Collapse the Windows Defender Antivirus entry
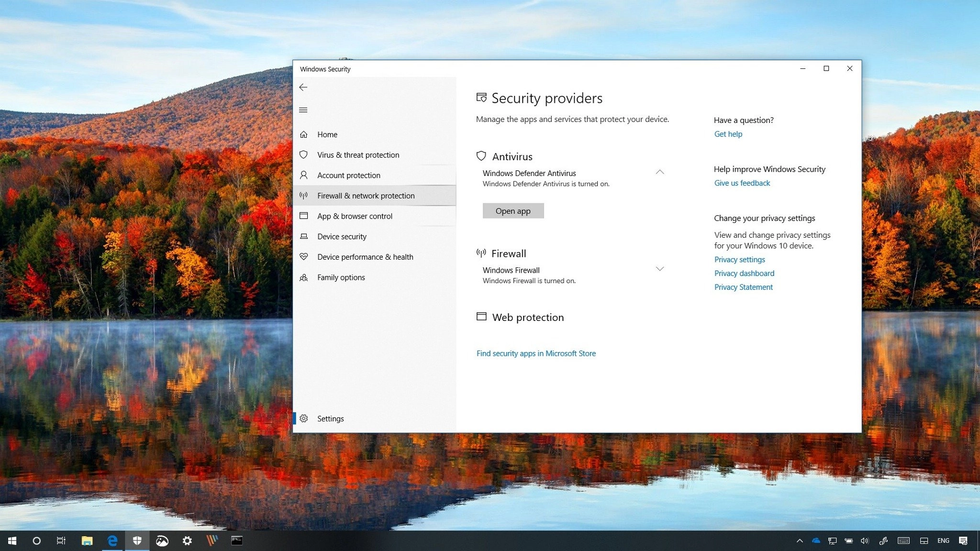980x551 pixels. pyautogui.click(x=659, y=172)
